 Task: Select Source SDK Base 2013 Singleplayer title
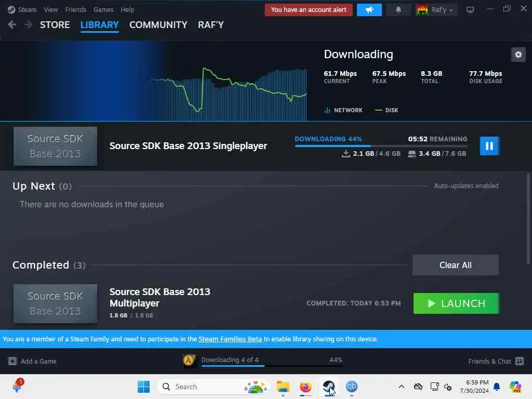pyautogui.click(x=188, y=146)
